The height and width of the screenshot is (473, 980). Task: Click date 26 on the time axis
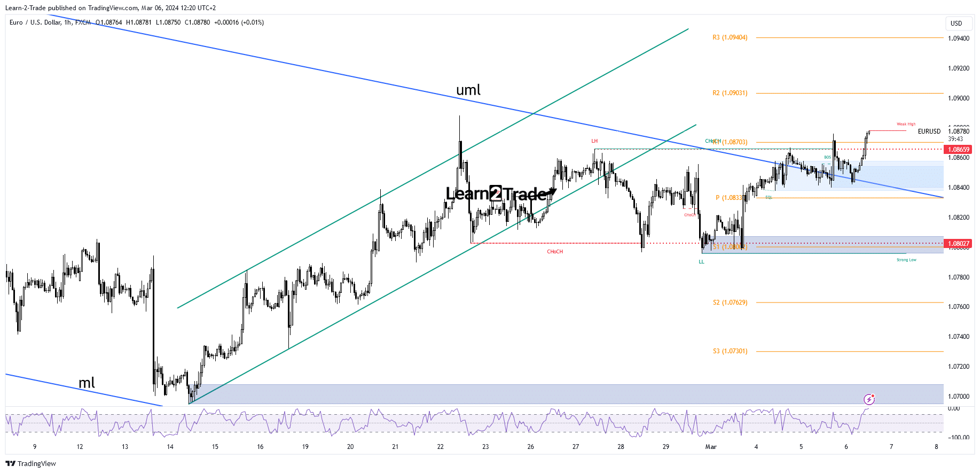(530, 447)
